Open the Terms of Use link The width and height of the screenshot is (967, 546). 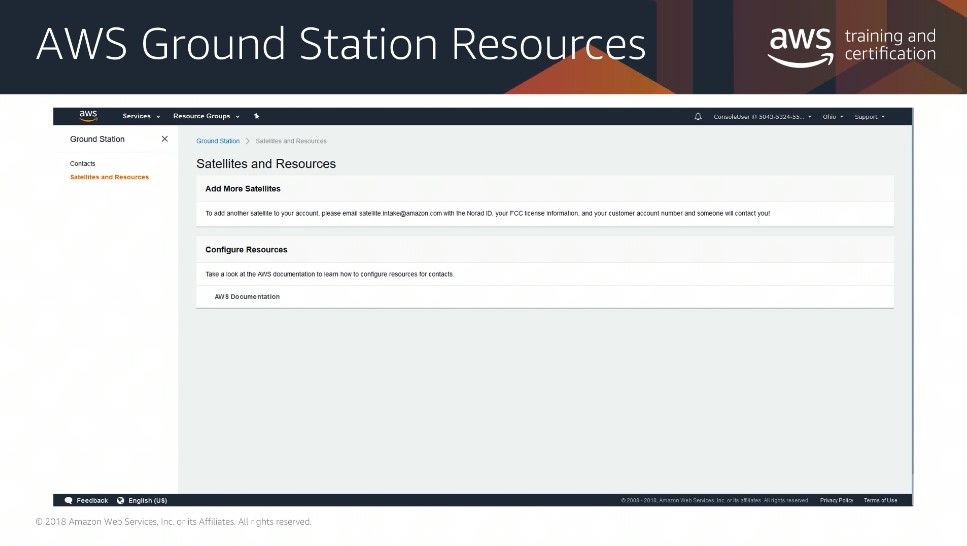pyautogui.click(x=880, y=500)
